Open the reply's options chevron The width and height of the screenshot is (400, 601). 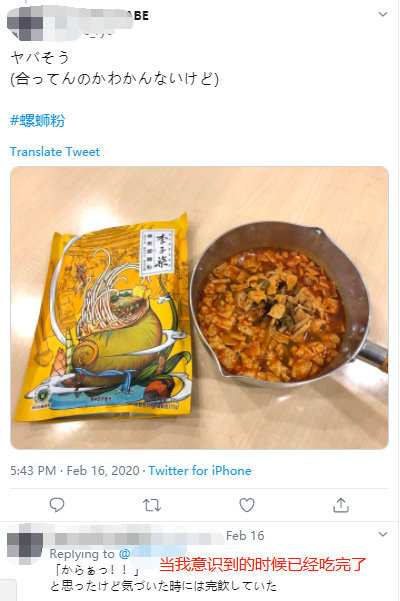coord(383,534)
